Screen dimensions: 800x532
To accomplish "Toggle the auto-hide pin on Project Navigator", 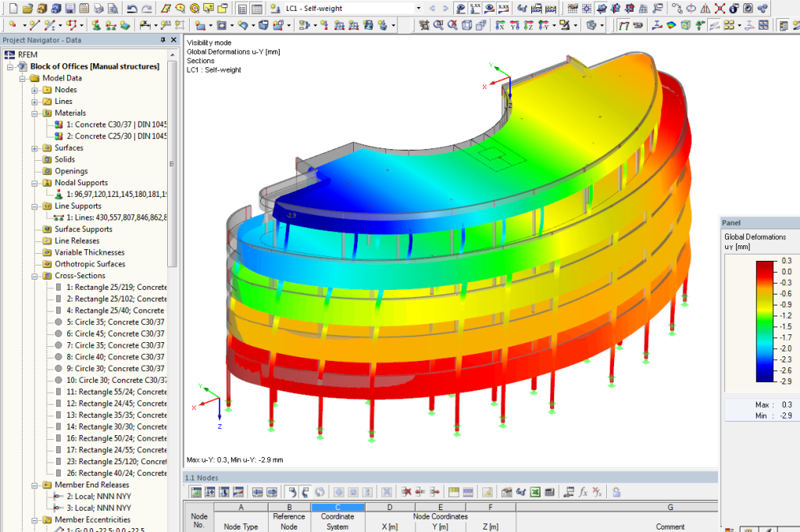I will click(162, 39).
